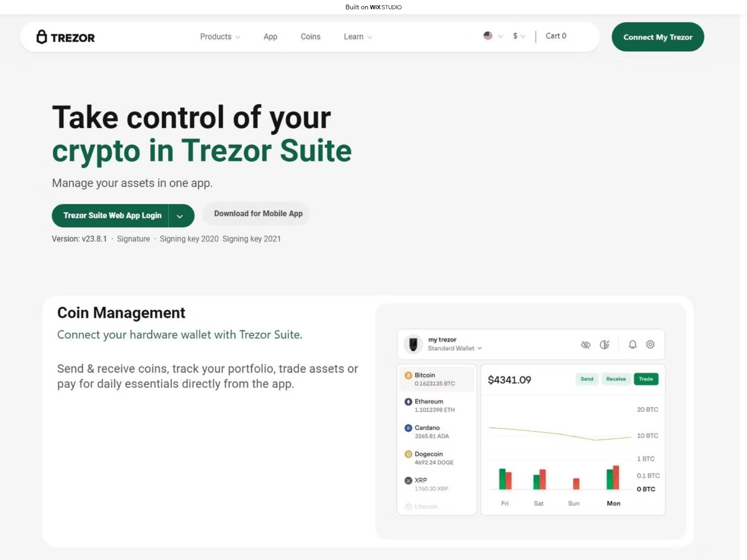Open Signing key 2021 link
The height and width of the screenshot is (560, 747).
[252, 239]
